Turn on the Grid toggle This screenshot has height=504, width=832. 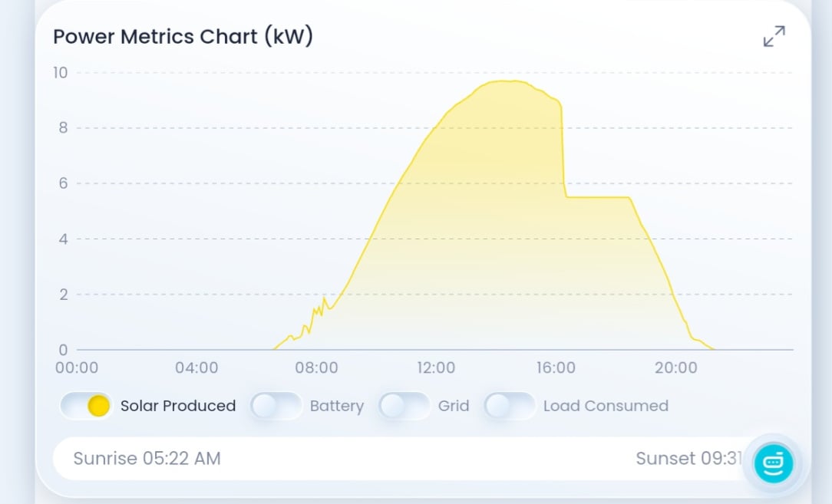click(404, 406)
